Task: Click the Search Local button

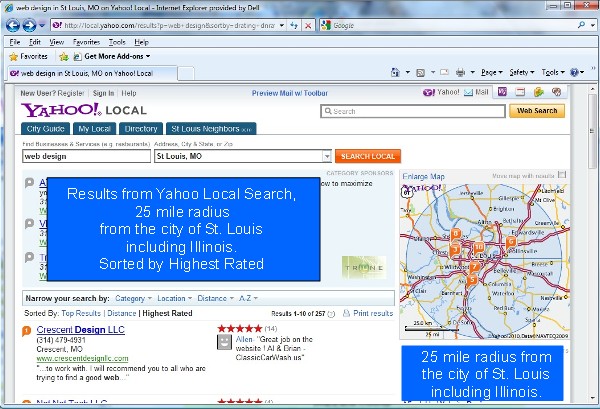Action: click(x=368, y=157)
